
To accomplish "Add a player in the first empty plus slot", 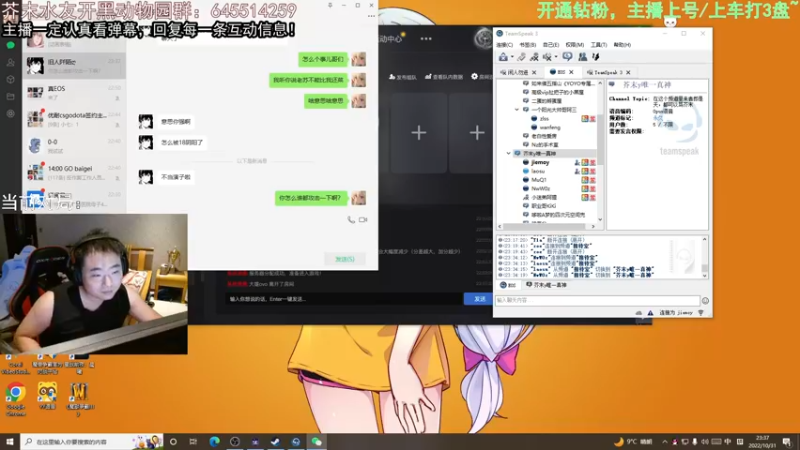I will pos(419,133).
